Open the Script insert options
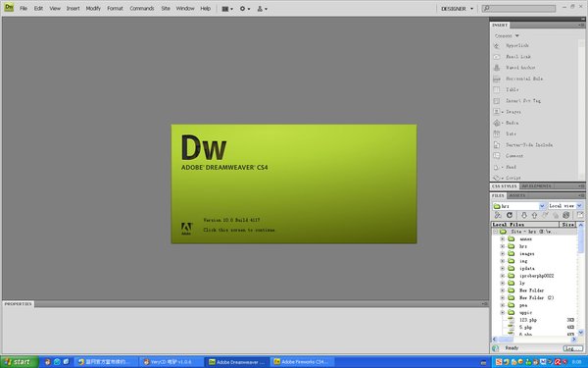This screenshot has height=368, width=588. click(508, 178)
